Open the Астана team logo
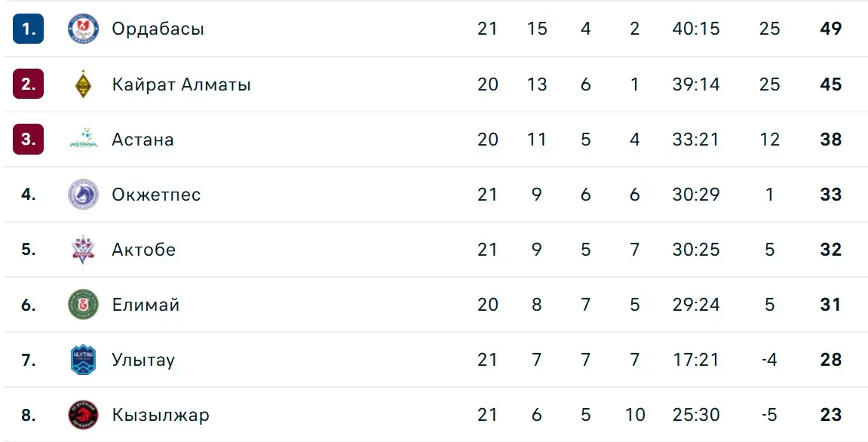The width and height of the screenshot is (868, 442). [x=83, y=139]
